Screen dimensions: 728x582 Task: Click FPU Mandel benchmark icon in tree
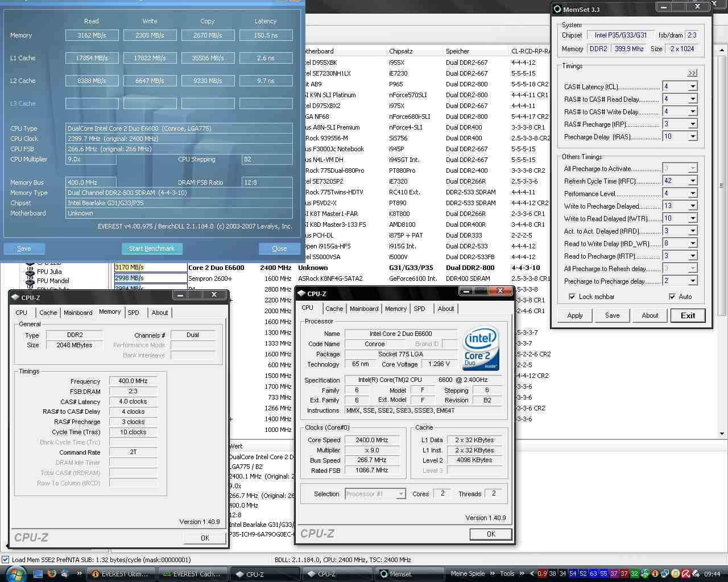pos(30,281)
